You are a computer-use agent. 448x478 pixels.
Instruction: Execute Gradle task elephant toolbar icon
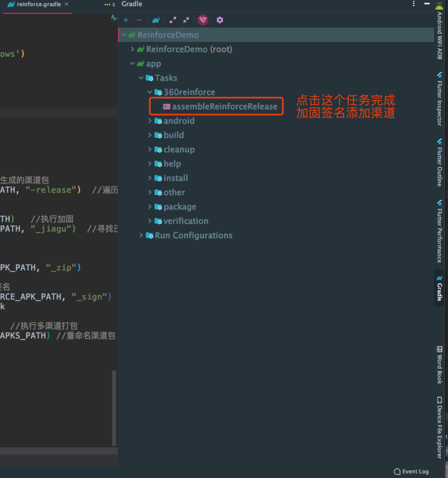(156, 20)
